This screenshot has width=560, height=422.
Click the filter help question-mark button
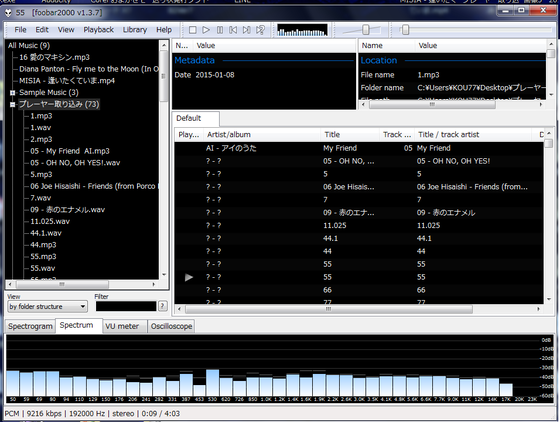(163, 306)
